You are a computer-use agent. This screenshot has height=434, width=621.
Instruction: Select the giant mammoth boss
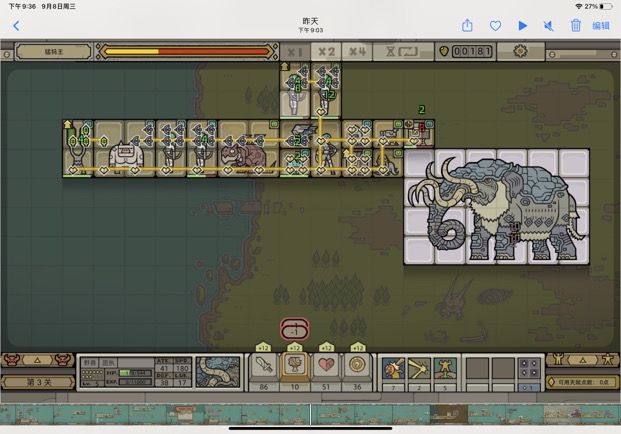click(x=497, y=207)
